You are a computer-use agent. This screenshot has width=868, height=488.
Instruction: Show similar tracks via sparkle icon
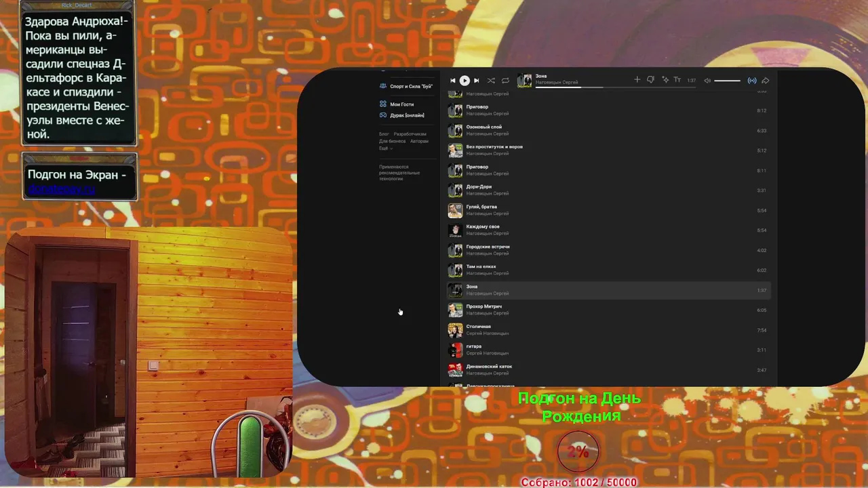point(665,80)
